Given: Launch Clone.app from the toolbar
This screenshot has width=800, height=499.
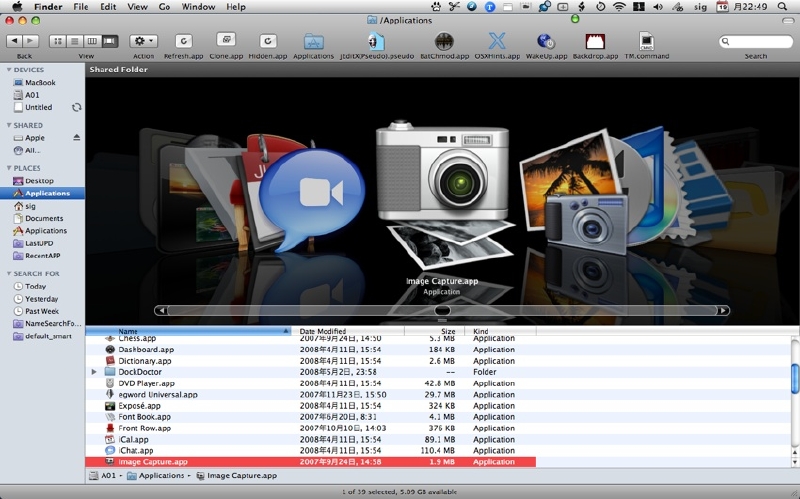Looking at the screenshot, I should 226,40.
